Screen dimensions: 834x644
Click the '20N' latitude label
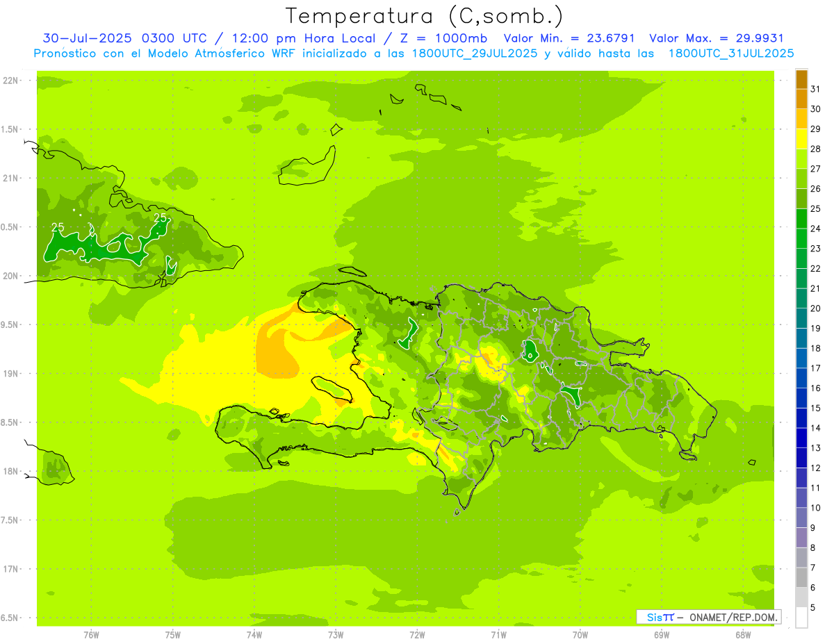point(10,276)
